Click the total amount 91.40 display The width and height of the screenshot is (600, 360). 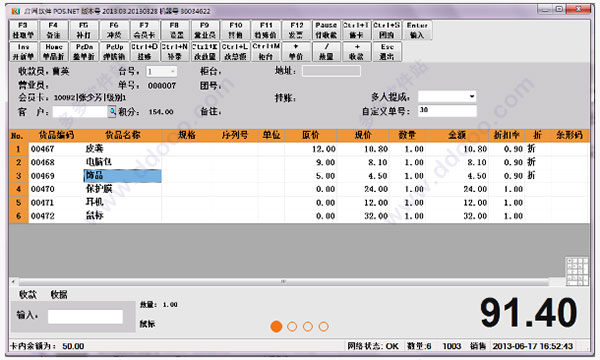pyautogui.click(x=528, y=313)
